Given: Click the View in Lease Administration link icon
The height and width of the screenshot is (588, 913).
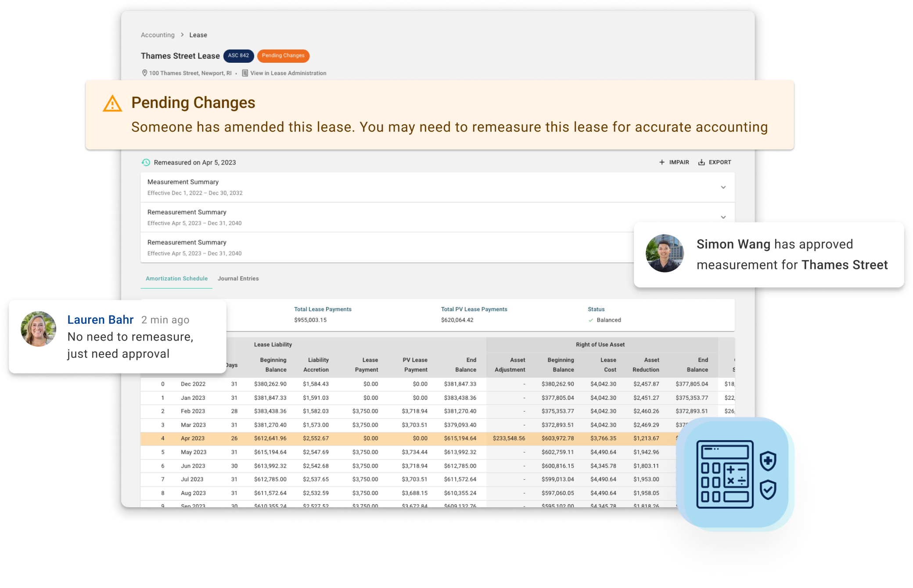Looking at the screenshot, I should tap(247, 72).
